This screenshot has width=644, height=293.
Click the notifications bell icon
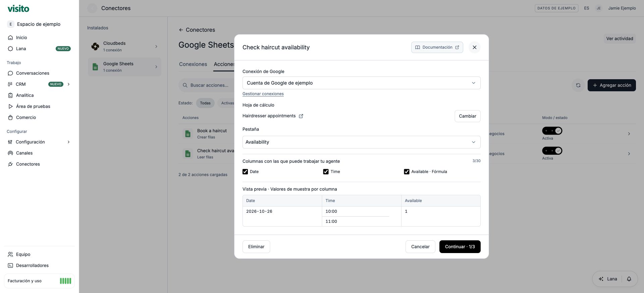629,279
